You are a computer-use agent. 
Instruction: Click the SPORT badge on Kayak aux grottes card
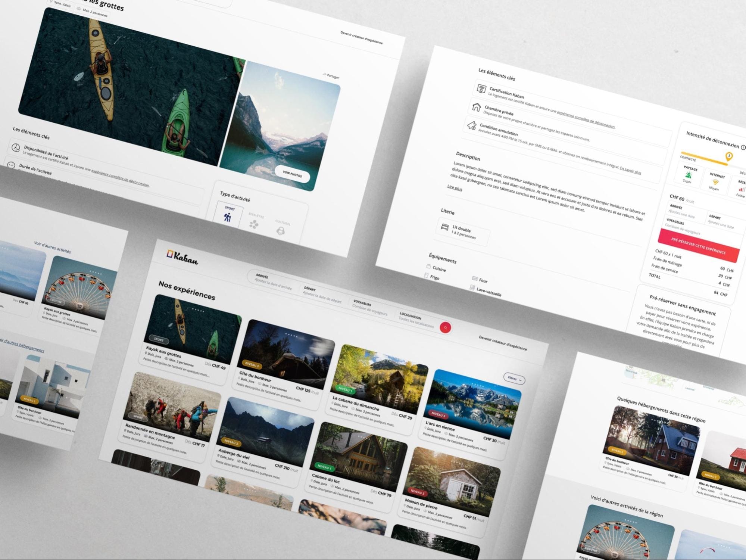[159, 339]
